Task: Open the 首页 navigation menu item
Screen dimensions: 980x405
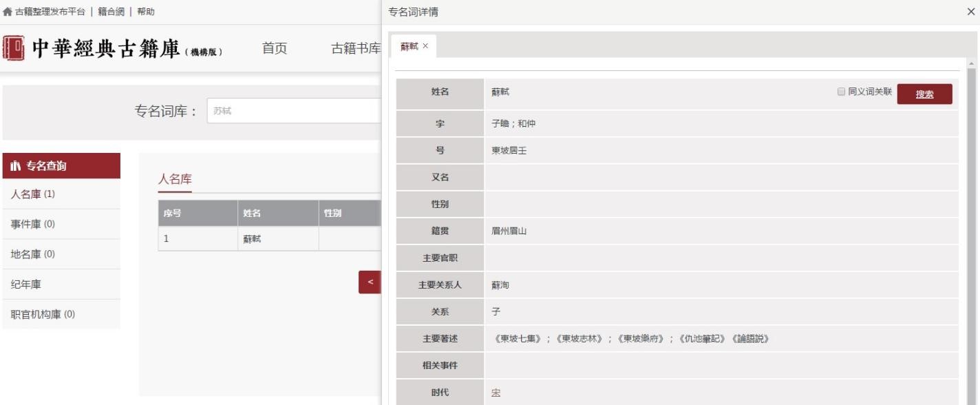Action: [275, 48]
